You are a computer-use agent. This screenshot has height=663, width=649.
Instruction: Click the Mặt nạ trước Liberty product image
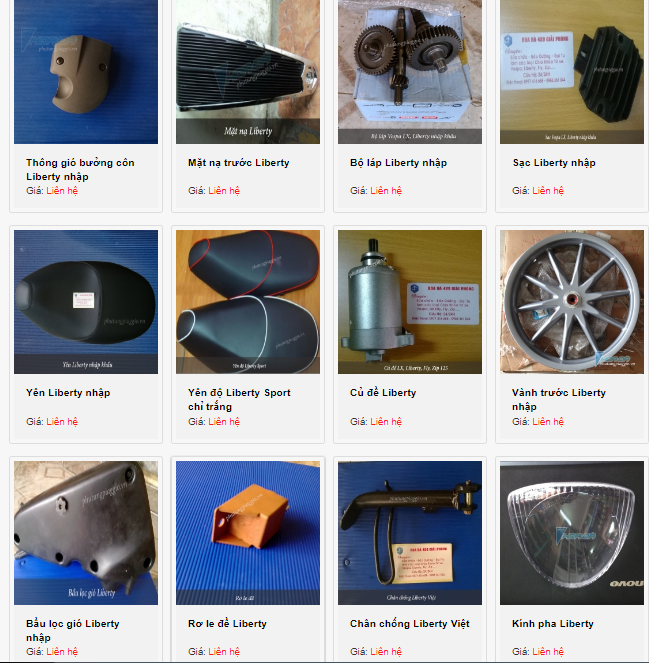248,72
